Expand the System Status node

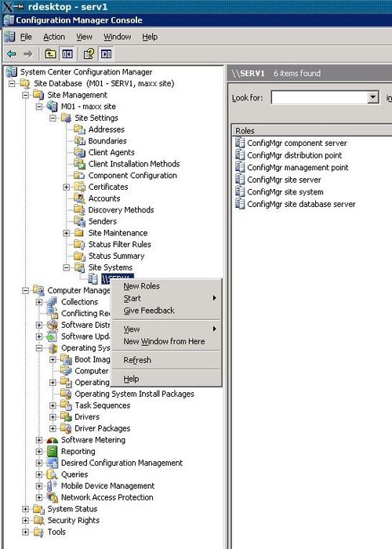pyautogui.click(x=26, y=509)
